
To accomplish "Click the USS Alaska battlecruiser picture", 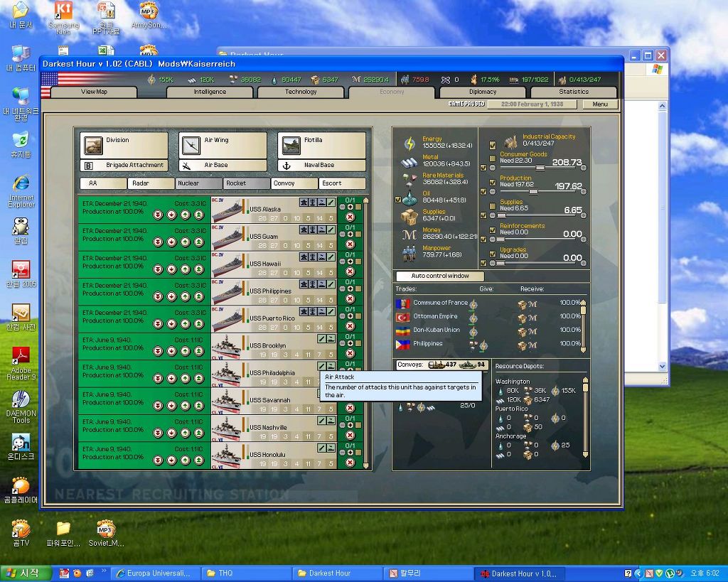I will pyautogui.click(x=227, y=210).
